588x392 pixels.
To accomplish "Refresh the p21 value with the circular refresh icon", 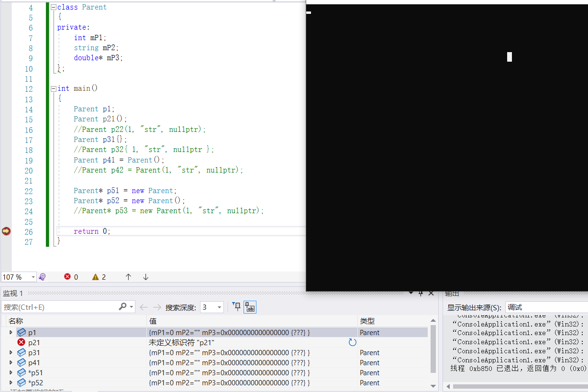I will tap(353, 342).
